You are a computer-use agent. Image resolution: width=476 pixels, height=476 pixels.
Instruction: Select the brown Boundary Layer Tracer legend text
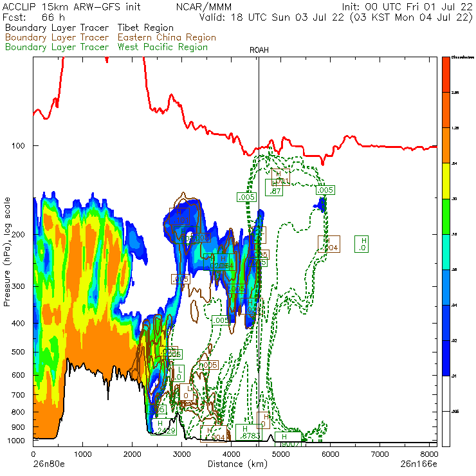click(x=57, y=37)
